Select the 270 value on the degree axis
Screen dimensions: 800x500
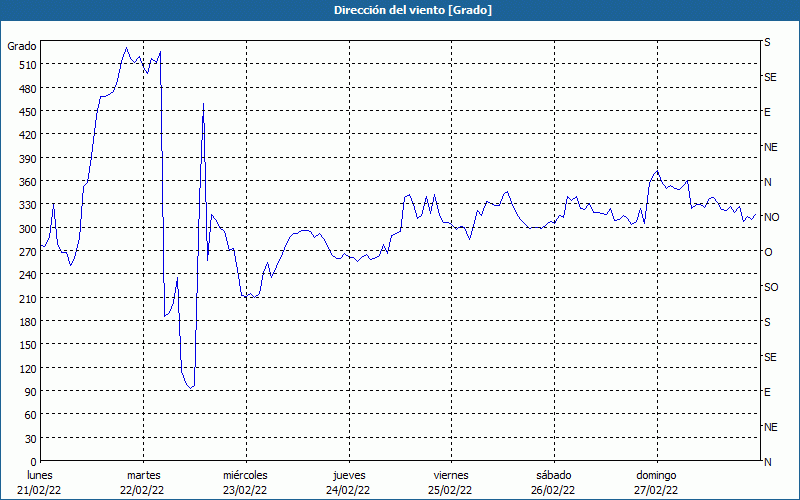click(27, 252)
